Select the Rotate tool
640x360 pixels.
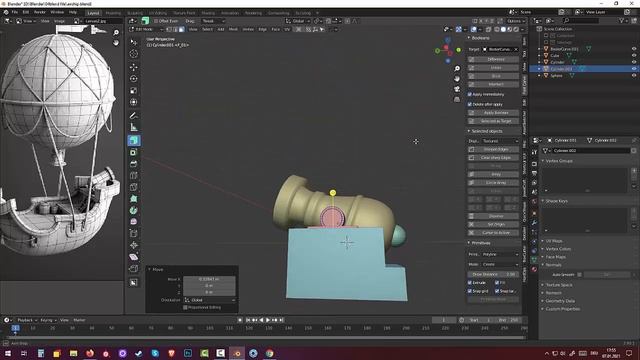[133, 79]
